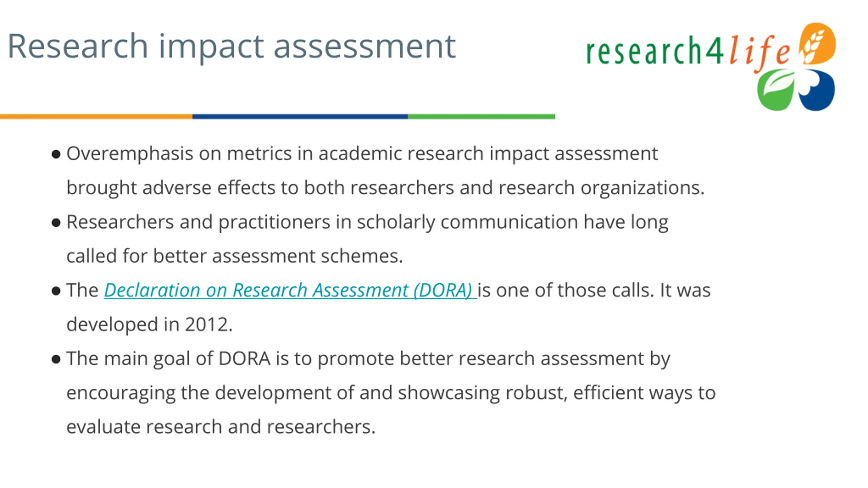Click the line "brought adverse effects to both researchers"
The width and height of the screenshot is (868, 488).
(x=386, y=188)
